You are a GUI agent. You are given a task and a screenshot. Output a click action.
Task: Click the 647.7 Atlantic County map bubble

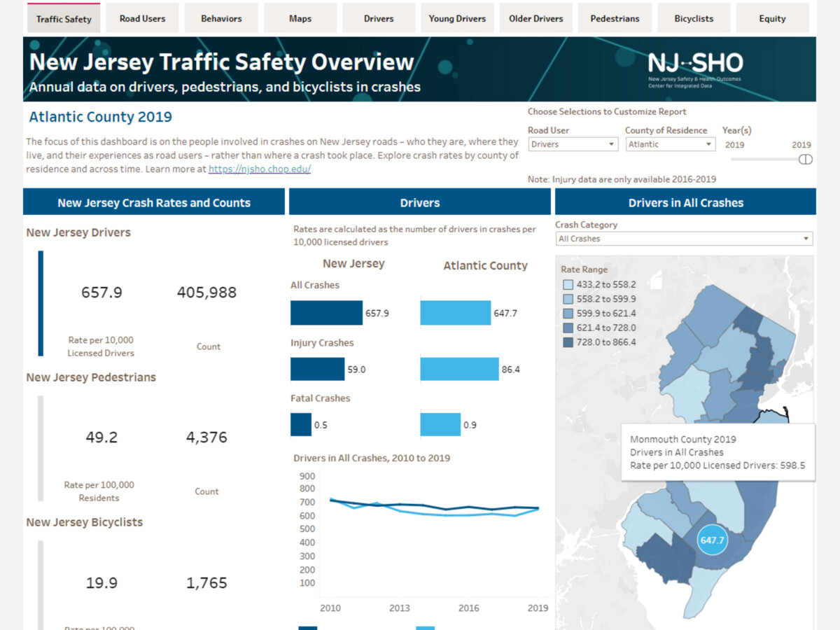coord(712,540)
